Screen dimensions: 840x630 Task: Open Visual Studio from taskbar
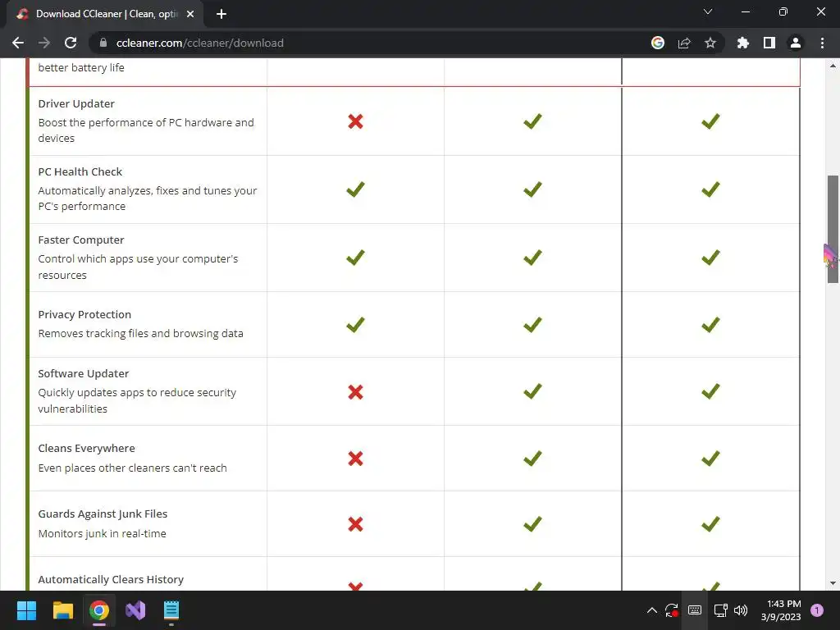coord(135,610)
